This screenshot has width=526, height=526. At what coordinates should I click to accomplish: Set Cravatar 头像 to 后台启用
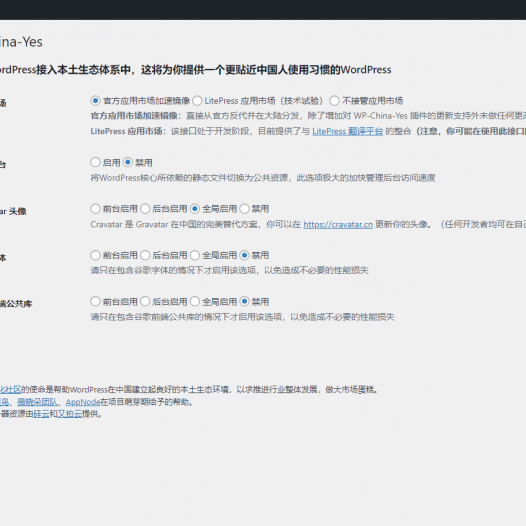145,209
